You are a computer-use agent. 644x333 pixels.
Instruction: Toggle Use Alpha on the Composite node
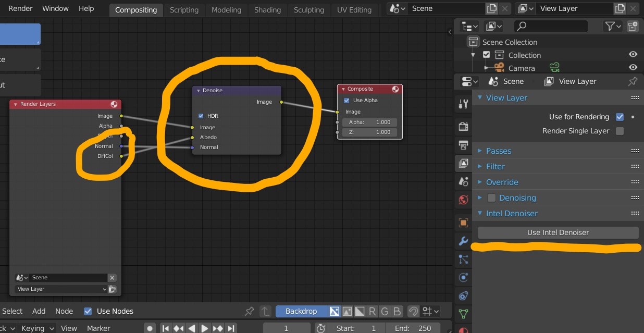[346, 100]
